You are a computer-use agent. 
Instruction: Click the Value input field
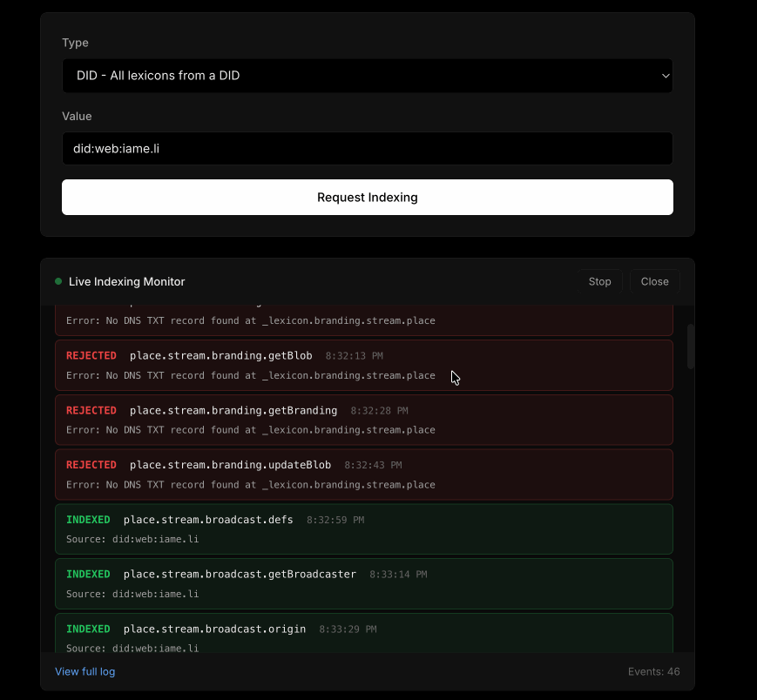pyautogui.click(x=366, y=148)
